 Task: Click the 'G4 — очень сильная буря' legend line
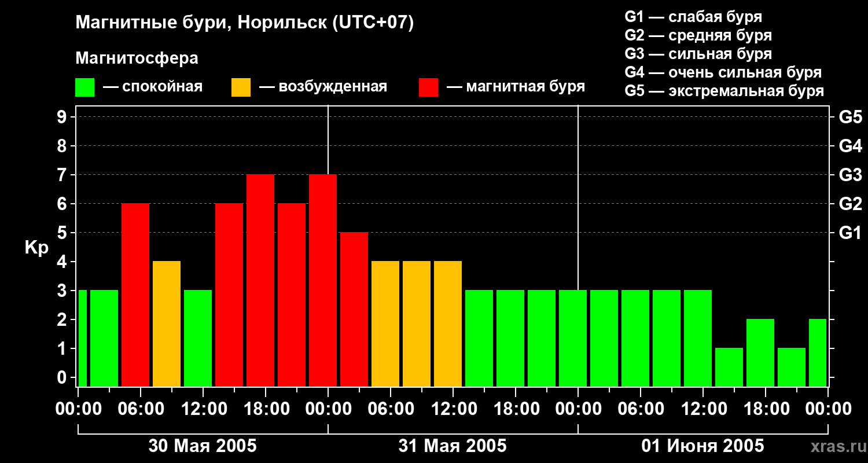723,72
